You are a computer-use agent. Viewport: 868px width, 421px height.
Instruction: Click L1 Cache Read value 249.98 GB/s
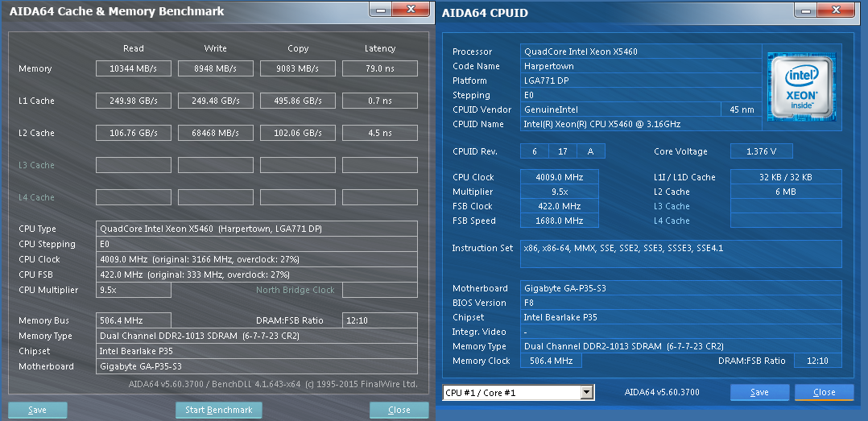click(x=134, y=101)
